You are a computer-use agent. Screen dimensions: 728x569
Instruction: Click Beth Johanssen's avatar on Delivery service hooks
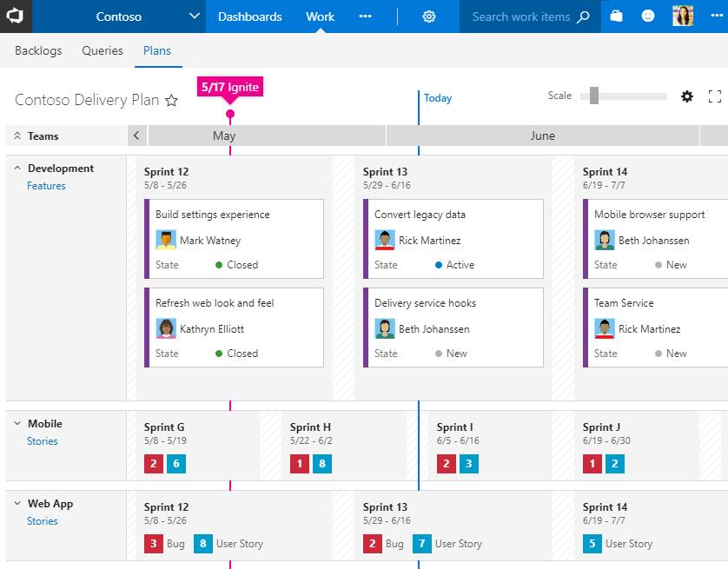tap(385, 328)
